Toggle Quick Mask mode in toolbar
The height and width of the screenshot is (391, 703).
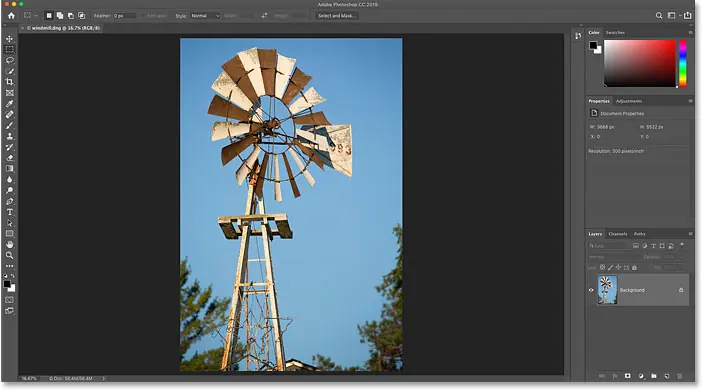(9, 300)
